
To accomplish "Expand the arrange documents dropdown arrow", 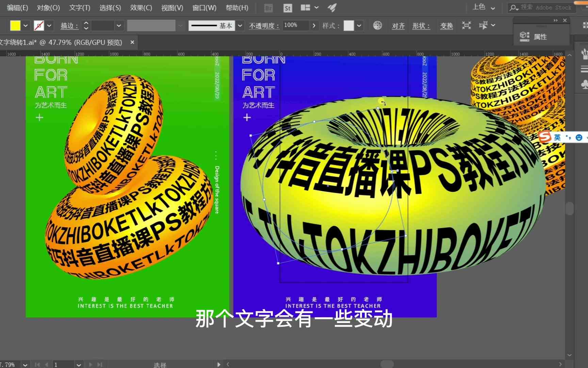I will pos(316,7).
